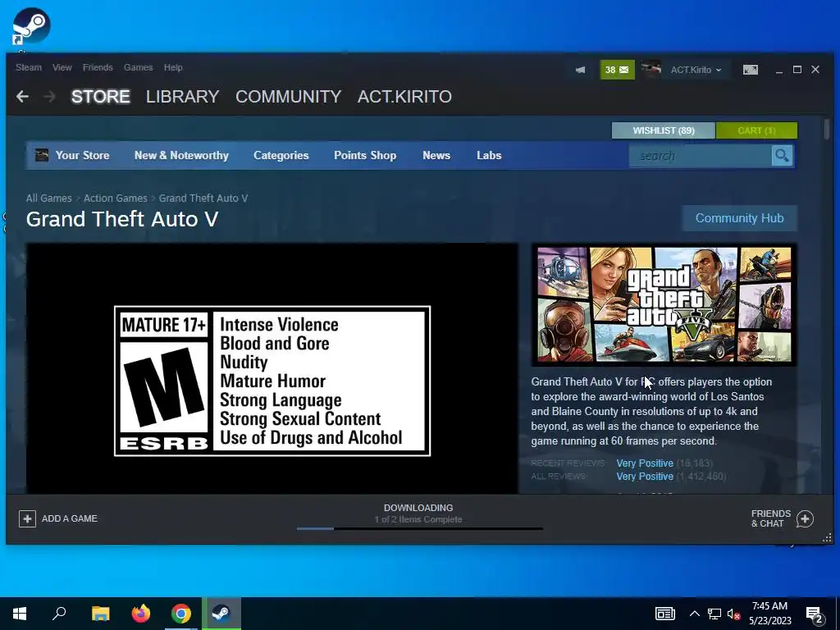Click the Steam window resize grip
The height and width of the screenshot is (630, 840).
point(827,538)
